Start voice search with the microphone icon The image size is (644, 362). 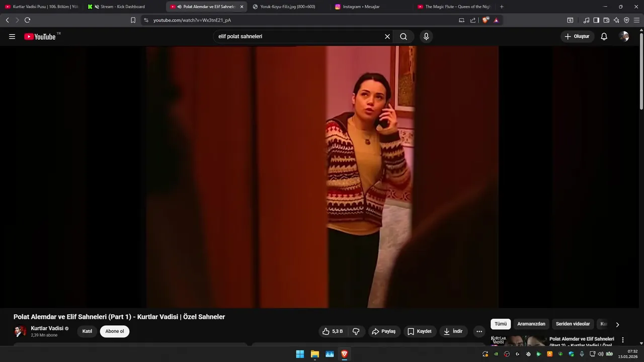click(426, 37)
